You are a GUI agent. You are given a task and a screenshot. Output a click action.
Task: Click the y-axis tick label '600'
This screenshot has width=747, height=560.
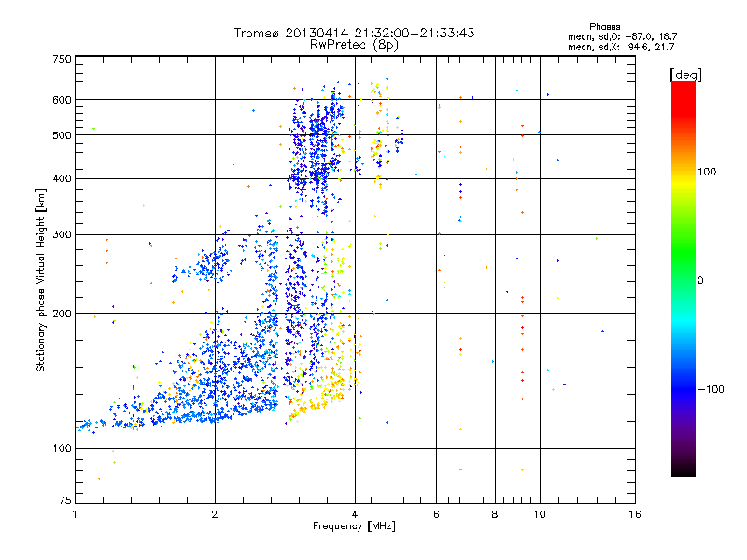click(x=62, y=100)
